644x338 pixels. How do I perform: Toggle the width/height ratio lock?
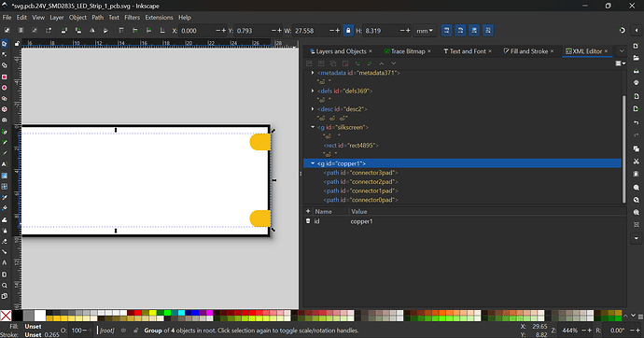[348, 31]
